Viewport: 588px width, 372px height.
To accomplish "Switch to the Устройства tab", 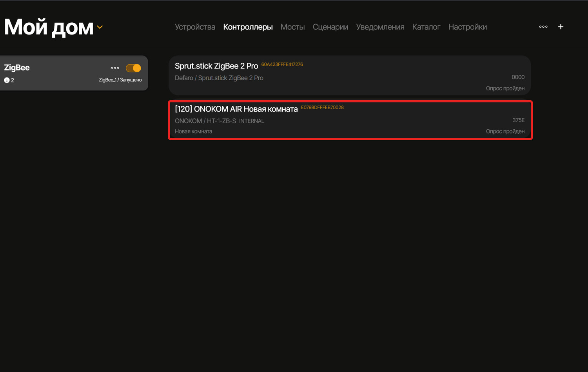I will 195,27.
